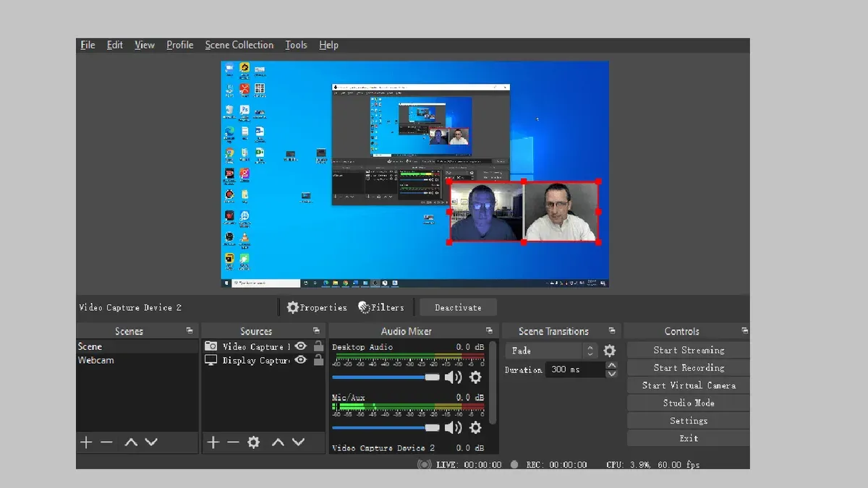
Task: Decrease transition duration with down arrow
Action: pyautogui.click(x=612, y=374)
